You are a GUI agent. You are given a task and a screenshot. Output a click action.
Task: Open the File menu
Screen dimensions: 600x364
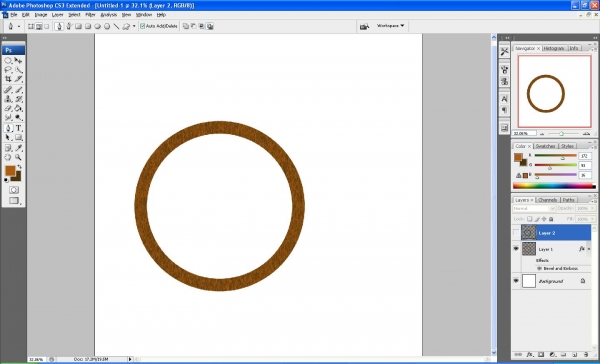pyautogui.click(x=14, y=15)
